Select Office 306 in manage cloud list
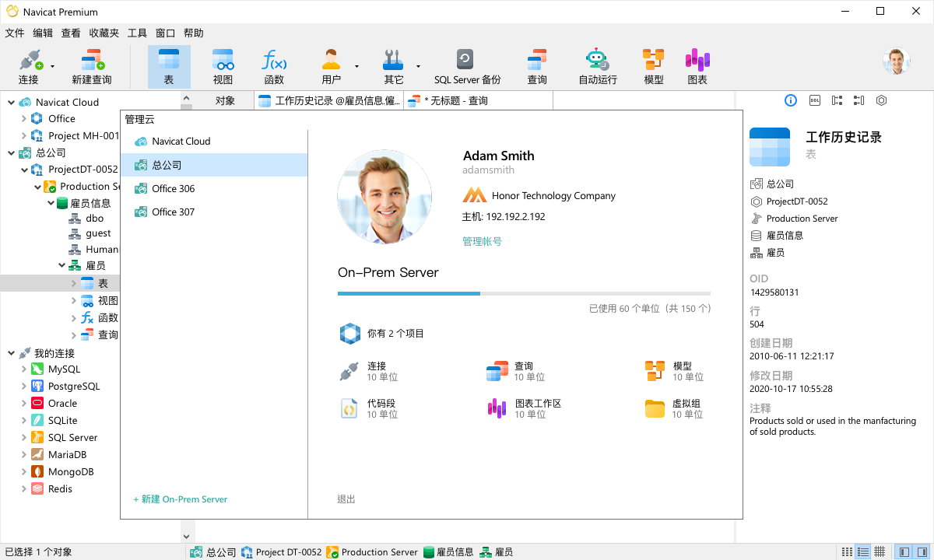The height and width of the screenshot is (560, 934). pyautogui.click(x=214, y=188)
